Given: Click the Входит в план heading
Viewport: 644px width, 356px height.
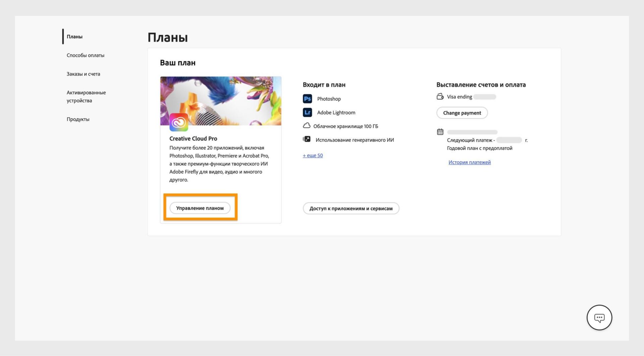Looking at the screenshot, I should tap(324, 85).
